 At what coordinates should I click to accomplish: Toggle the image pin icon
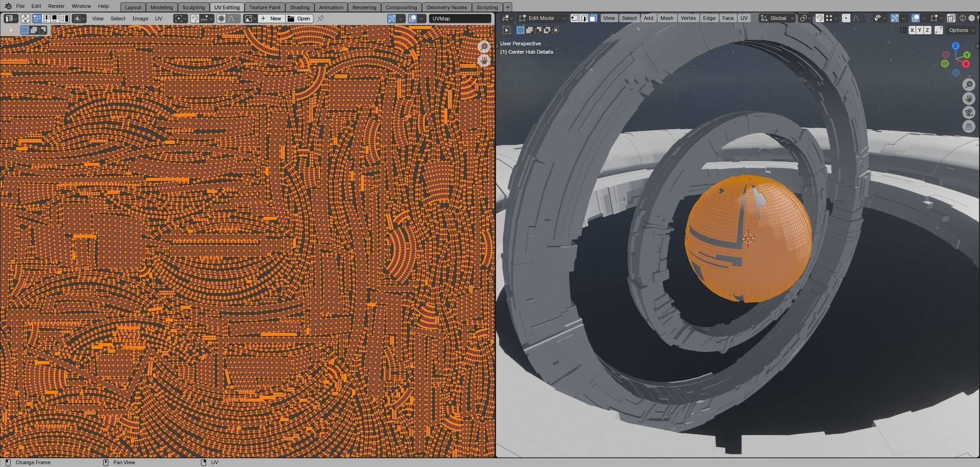[320, 19]
